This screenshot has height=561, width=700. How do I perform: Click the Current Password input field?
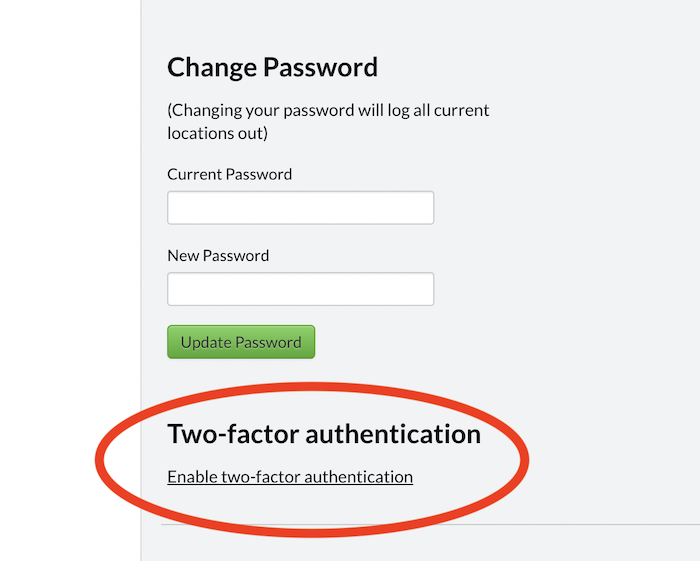coord(300,208)
